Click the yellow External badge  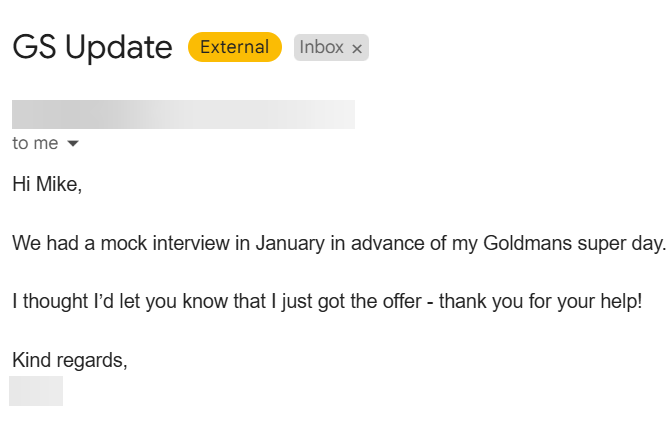point(234,47)
